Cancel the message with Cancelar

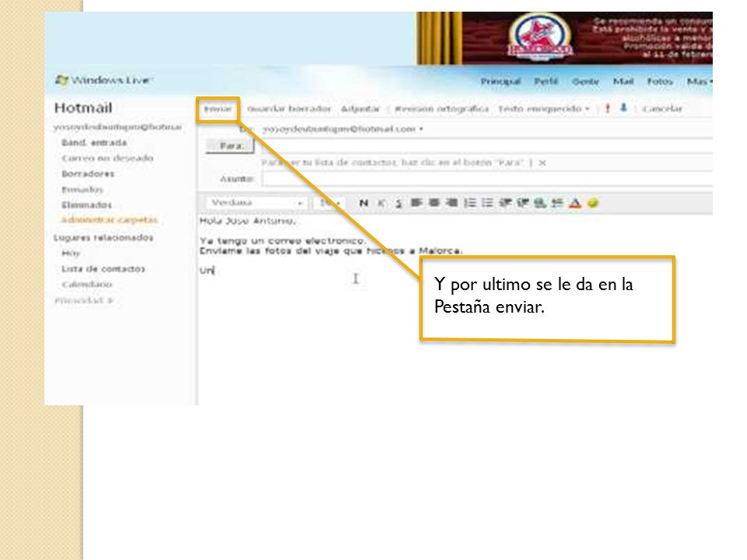[662, 109]
